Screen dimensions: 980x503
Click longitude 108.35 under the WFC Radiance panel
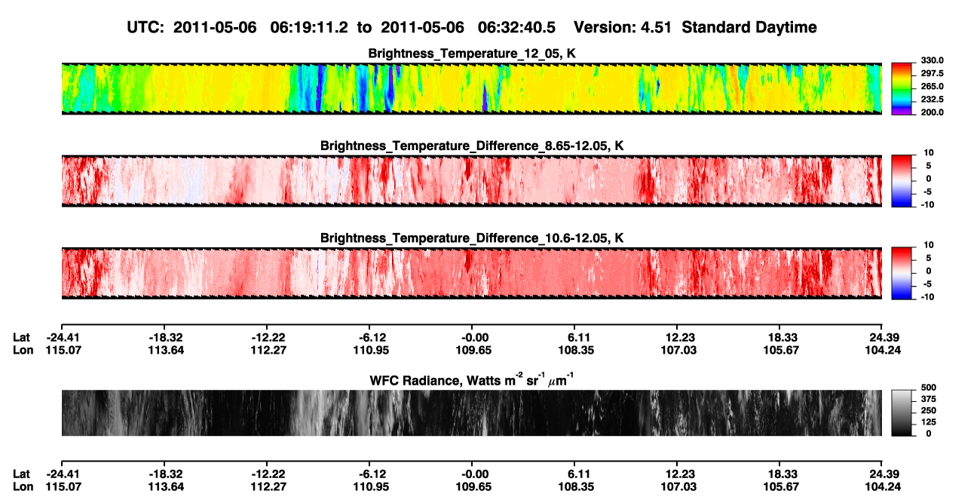click(574, 486)
